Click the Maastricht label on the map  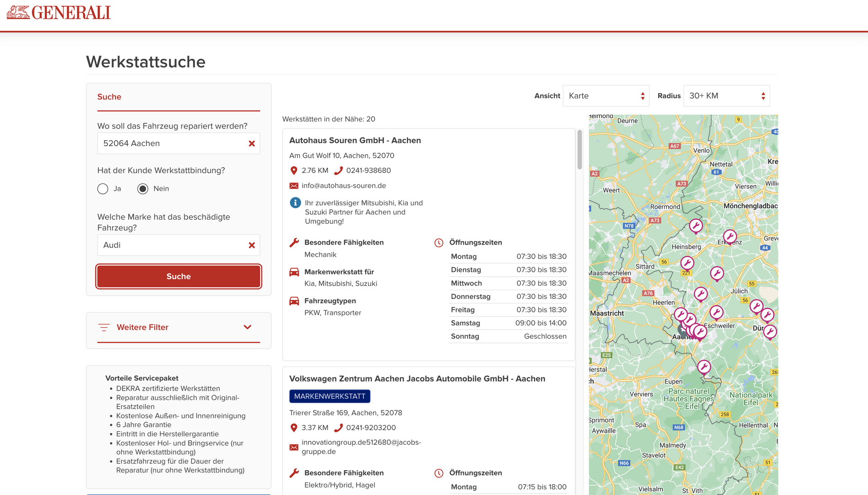pos(607,313)
